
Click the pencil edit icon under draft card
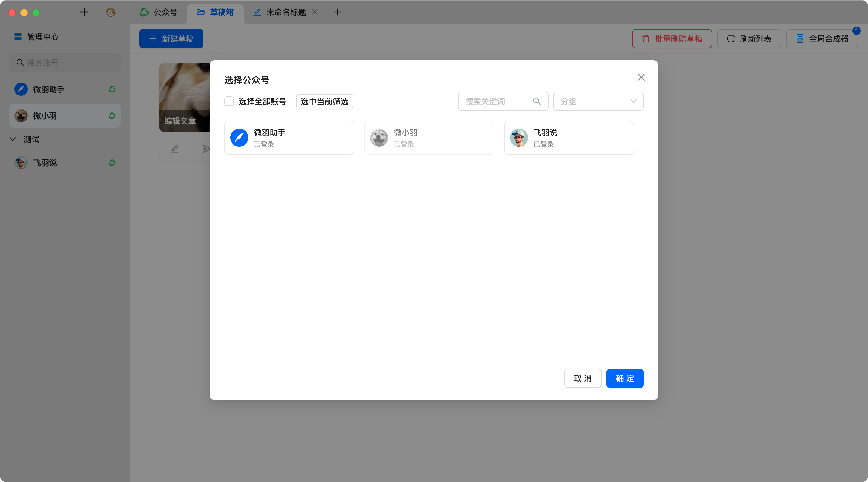click(175, 149)
